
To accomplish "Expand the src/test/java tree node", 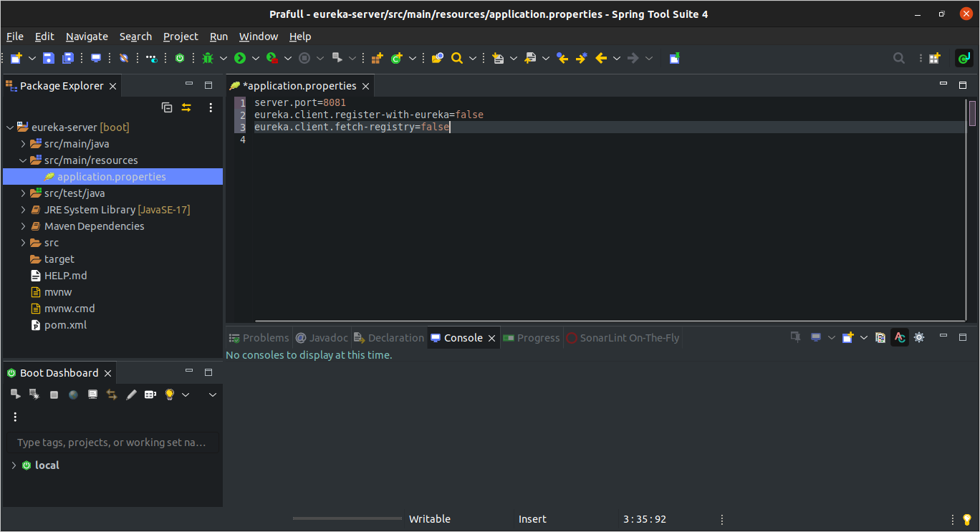I will 23,193.
